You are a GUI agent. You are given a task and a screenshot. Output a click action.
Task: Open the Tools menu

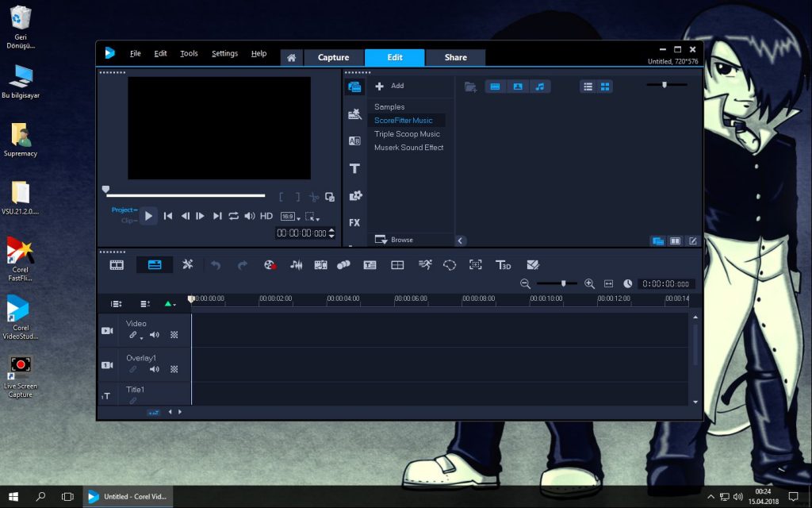tap(189, 53)
